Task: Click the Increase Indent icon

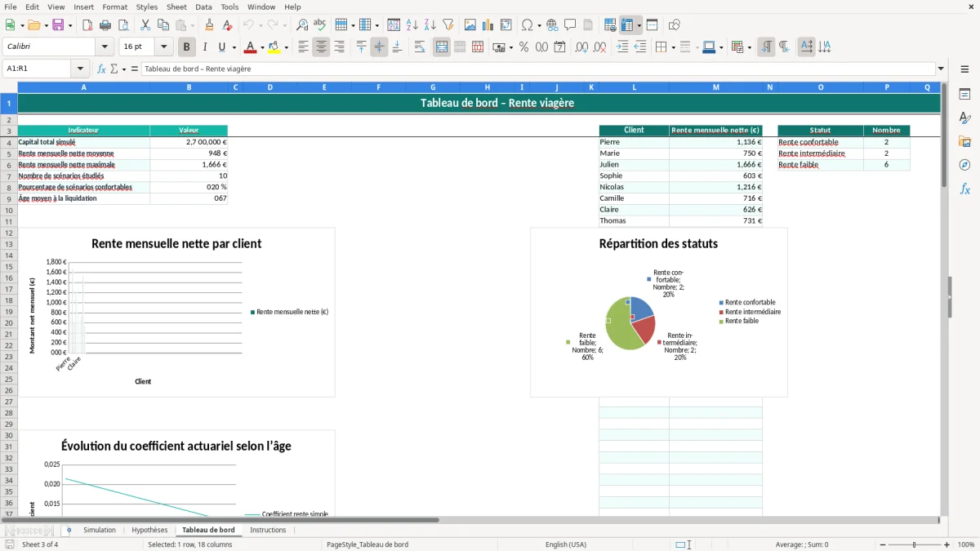Action: click(x=622, y=47)
